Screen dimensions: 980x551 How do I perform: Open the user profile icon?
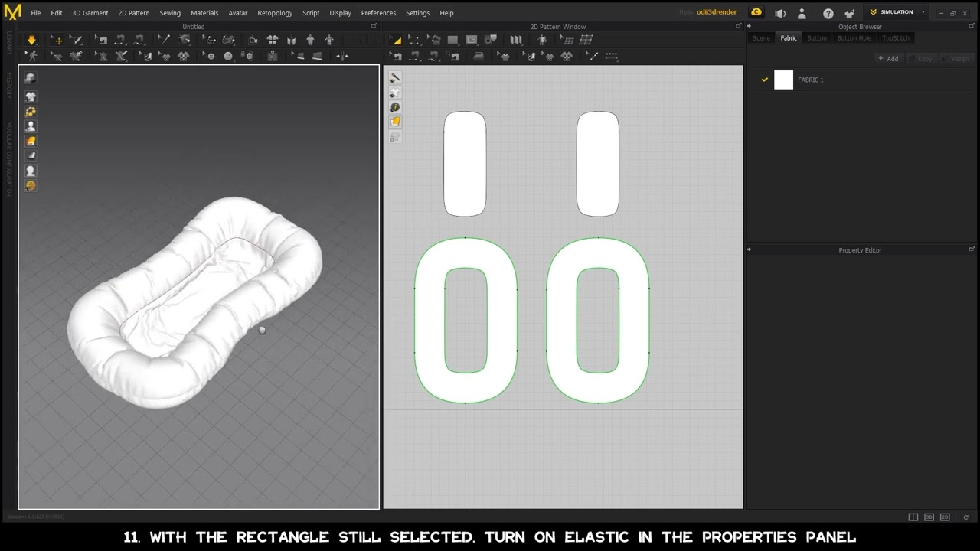(x=802, y=13)
